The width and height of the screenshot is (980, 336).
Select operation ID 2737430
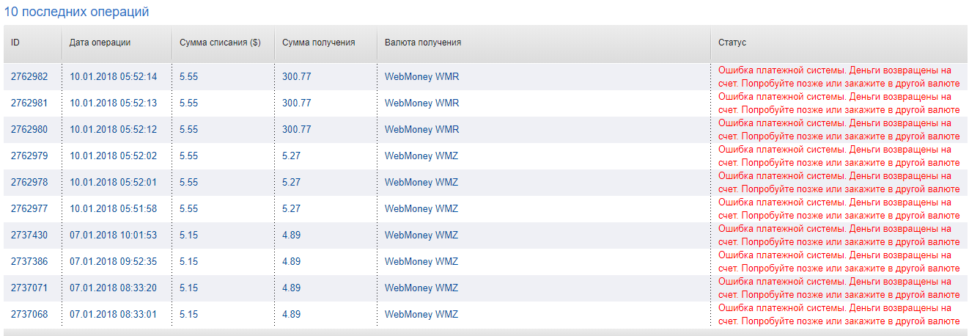point(29,235)
